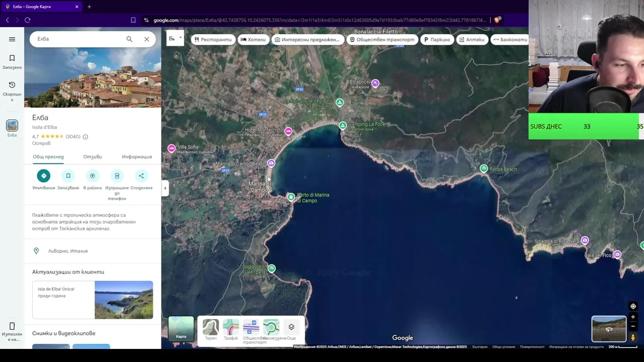This screenshot has width=644, height=362.
Task: Open the hotel filter dropdown at the top left of the map
Action: pos(176,39)
